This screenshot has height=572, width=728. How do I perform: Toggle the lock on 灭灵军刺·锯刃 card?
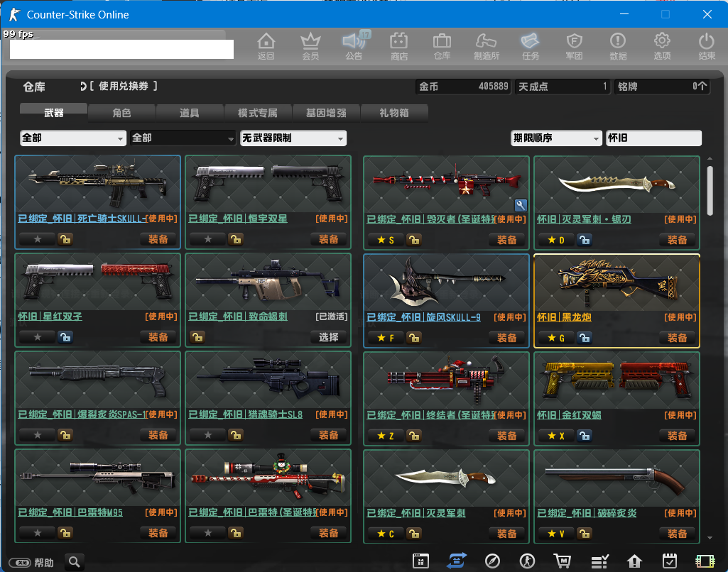[585, 240]
